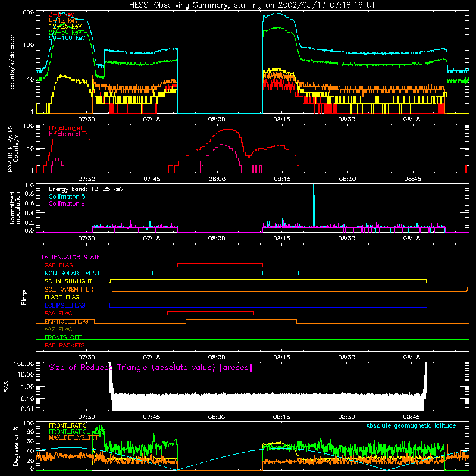Click the 08:15 tick under the counts panel
Image resolution: width=476 pixels, height=476 pixels.
281,120
